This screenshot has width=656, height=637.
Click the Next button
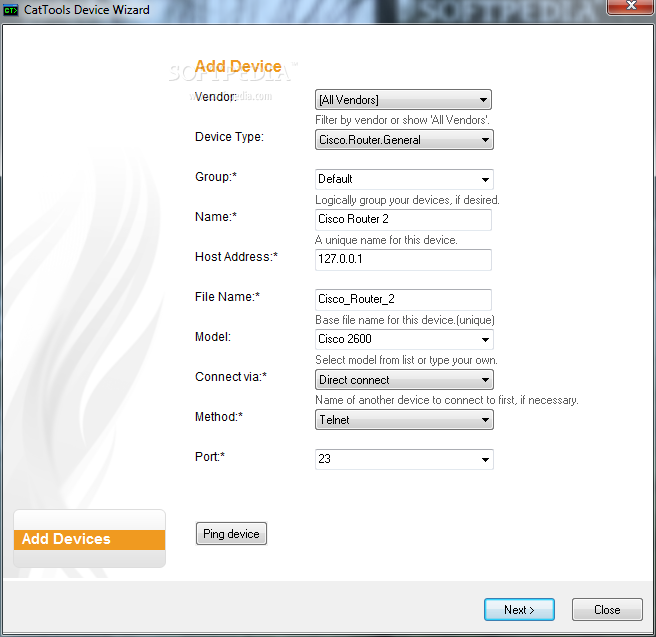(x=519, y=609)
